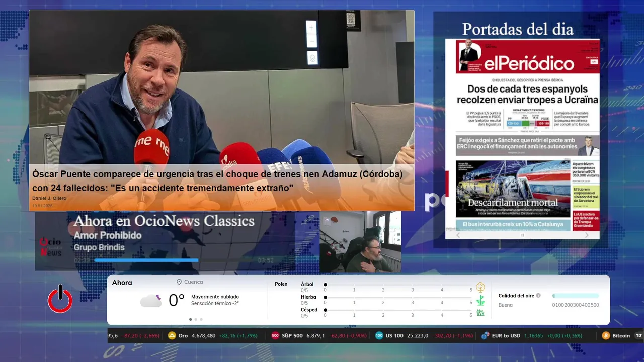Image resolution: width=644 pixels, height=362 pixels.
Task: Click the Oro price 4.678,480
Action: 203,336
